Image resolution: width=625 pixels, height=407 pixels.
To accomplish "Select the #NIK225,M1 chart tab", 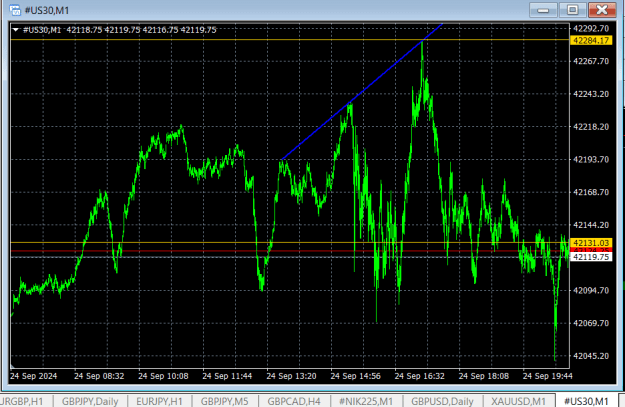I will [x=366, y=401].
